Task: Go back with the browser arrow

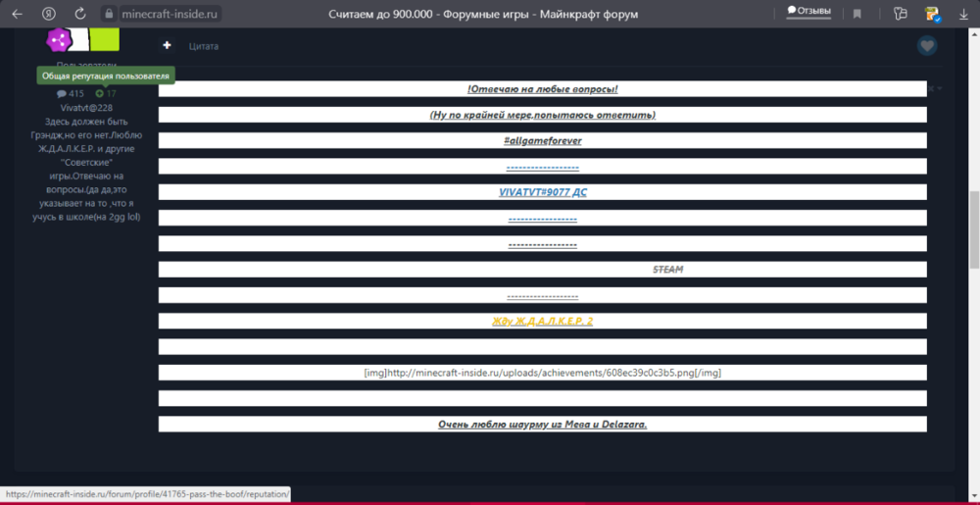Action: [x=17, y=14]
